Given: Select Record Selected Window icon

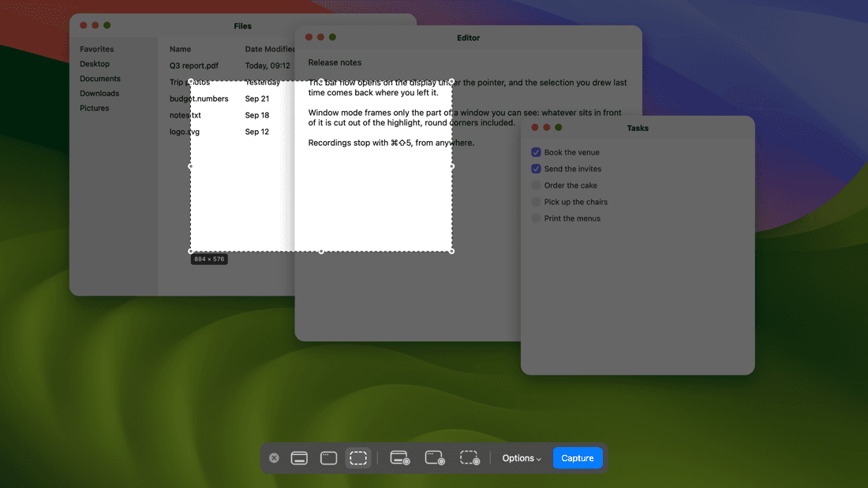Looking at the screenshot, I should coord(435,458).
